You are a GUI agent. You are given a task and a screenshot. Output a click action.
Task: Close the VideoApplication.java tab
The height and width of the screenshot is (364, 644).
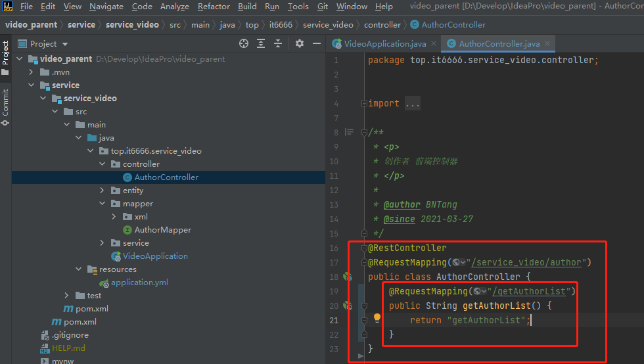[434, 43]
